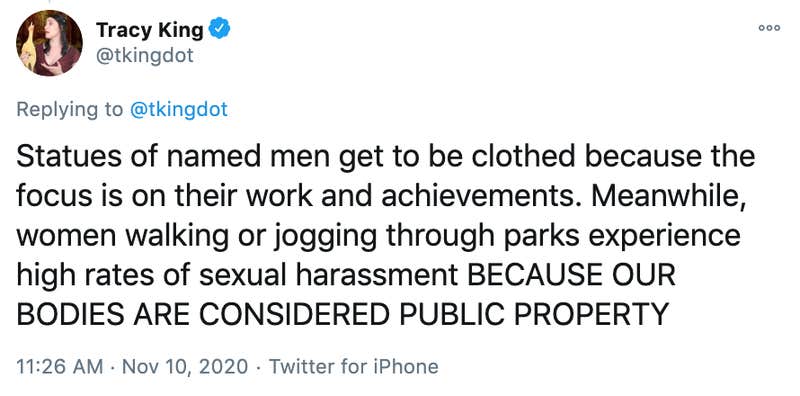The height and width of the screenshot is (396, 800).
Task: Click the 'BECAUSE OUR' capitalized text
Action: coord(571,275)
